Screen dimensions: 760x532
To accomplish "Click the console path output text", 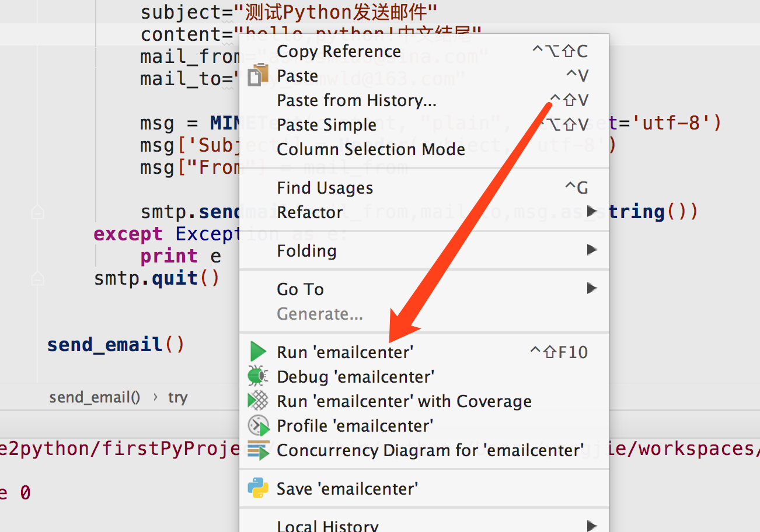I will [119, 449].
